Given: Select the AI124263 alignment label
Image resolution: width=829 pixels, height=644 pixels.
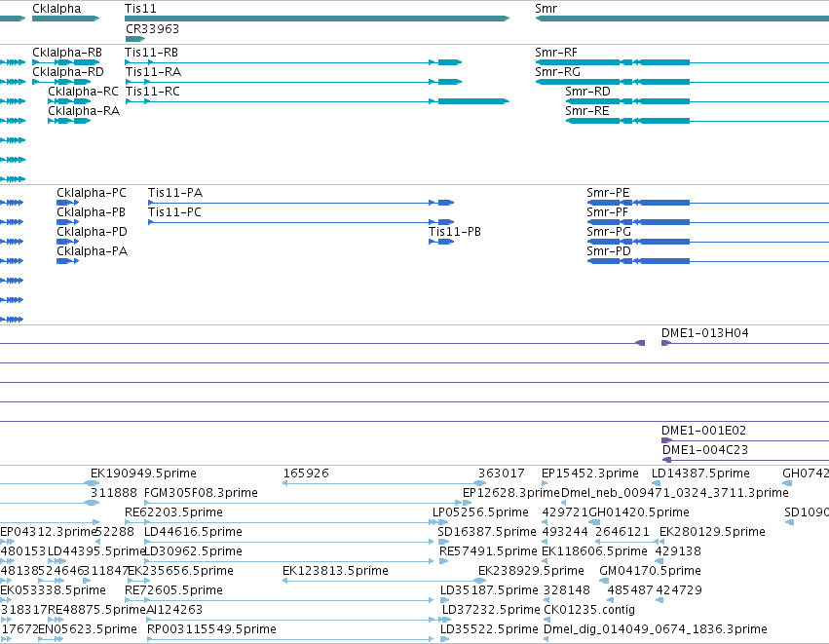Looking at the screenshot, I should click(174, 610).
